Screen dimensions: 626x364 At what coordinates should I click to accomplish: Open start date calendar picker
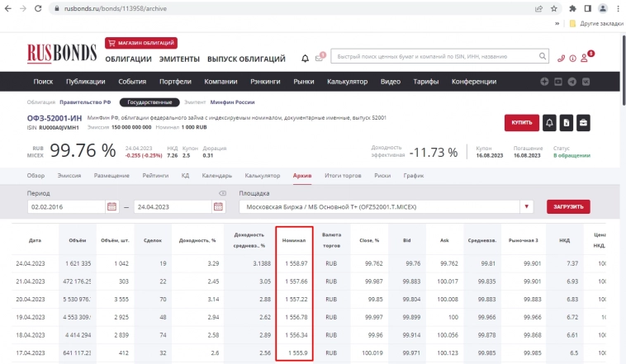coord(112,206)
